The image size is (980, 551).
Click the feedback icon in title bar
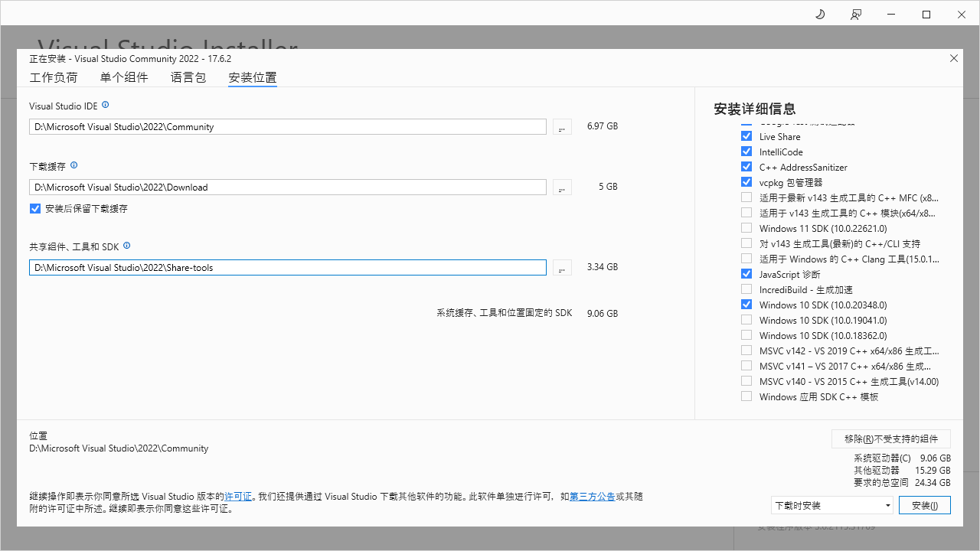[x=855, y=15]
